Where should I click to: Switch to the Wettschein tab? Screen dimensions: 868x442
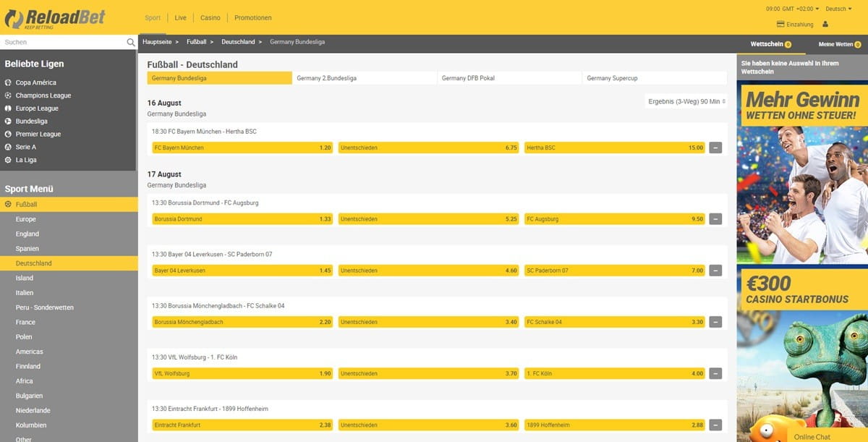[x=771, y=45]
